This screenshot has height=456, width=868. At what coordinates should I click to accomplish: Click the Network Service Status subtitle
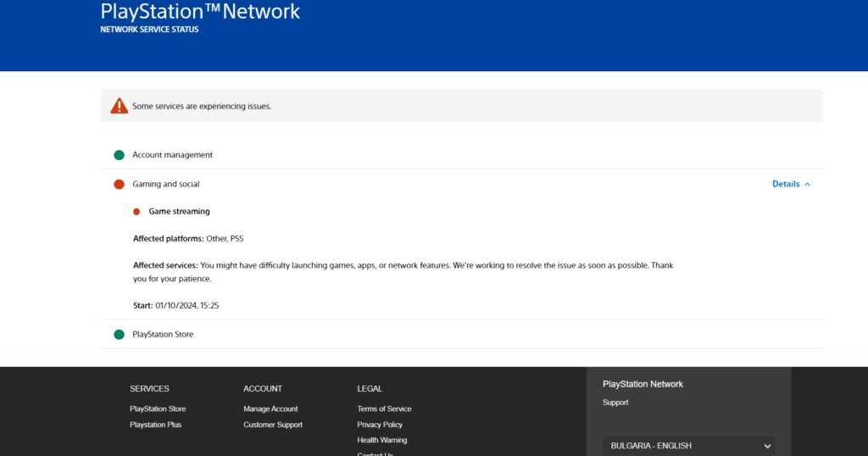tap(149, 30)
